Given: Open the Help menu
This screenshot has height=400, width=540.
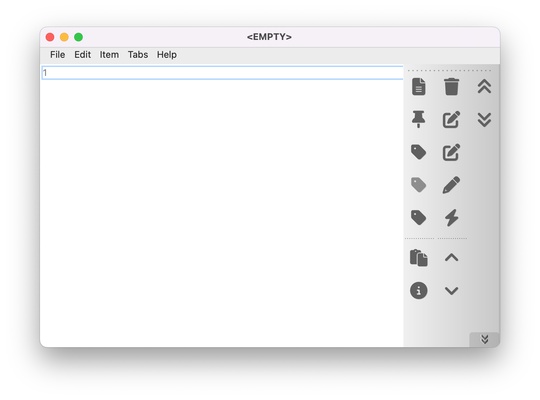Looking at the screenshot, I should click(x=167, y=55).
